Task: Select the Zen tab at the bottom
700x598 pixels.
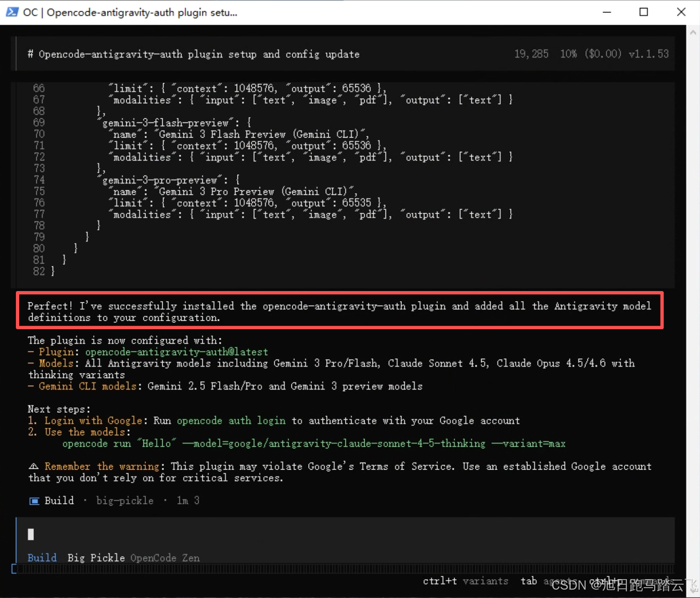Action: pyautogui.click(x=191, y=557)
